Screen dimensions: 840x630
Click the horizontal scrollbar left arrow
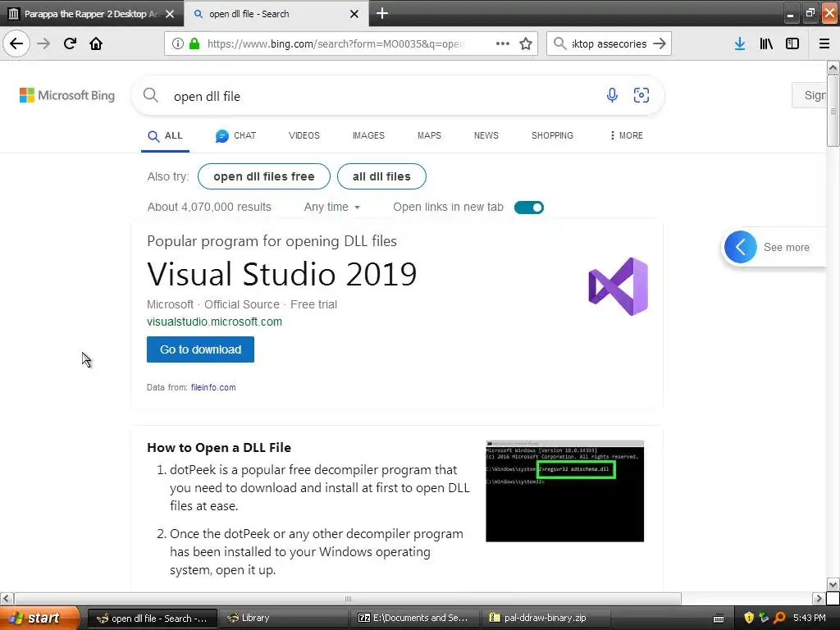pyautogui.click(x=6, y=598)
